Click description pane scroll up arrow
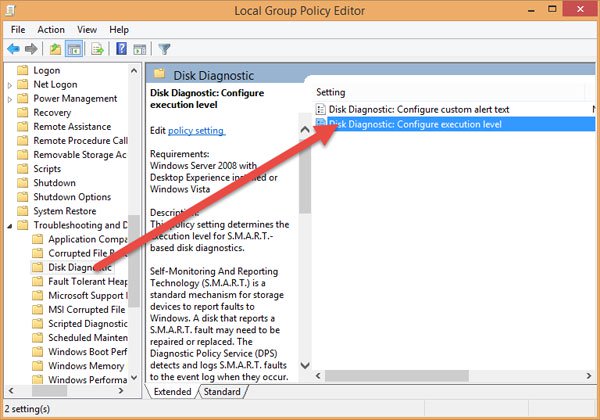This screenshot has height=420, width=600. 305,129
